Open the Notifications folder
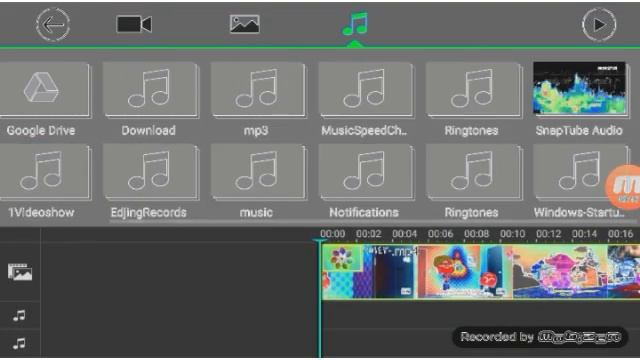 (x=366, y=172)
